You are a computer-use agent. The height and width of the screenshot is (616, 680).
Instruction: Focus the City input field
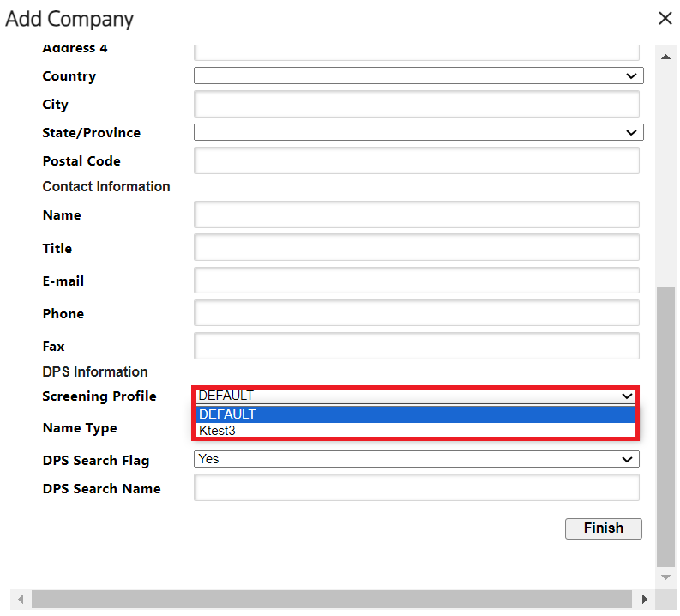pos(416,105)
